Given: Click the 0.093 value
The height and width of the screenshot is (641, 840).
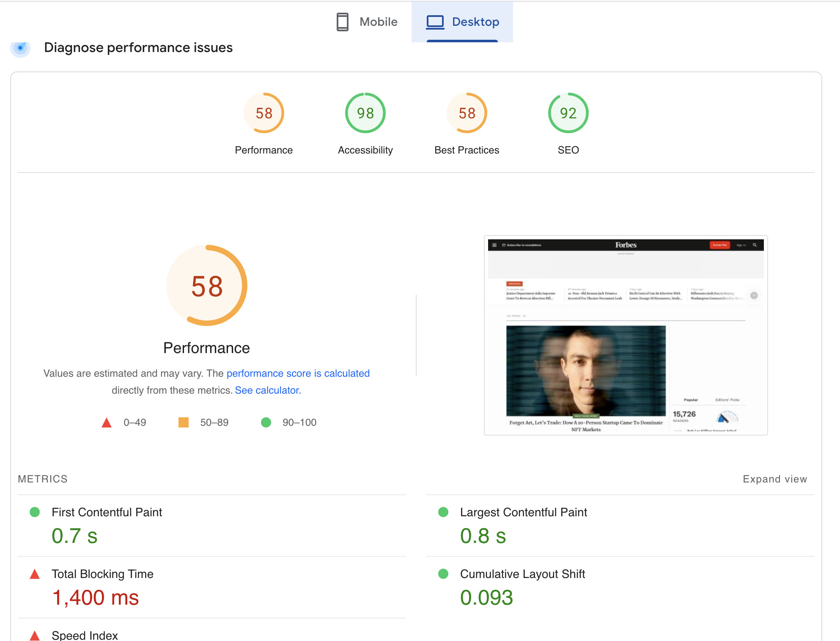Looking at the screenshot, I should click(x=486, y=597).
